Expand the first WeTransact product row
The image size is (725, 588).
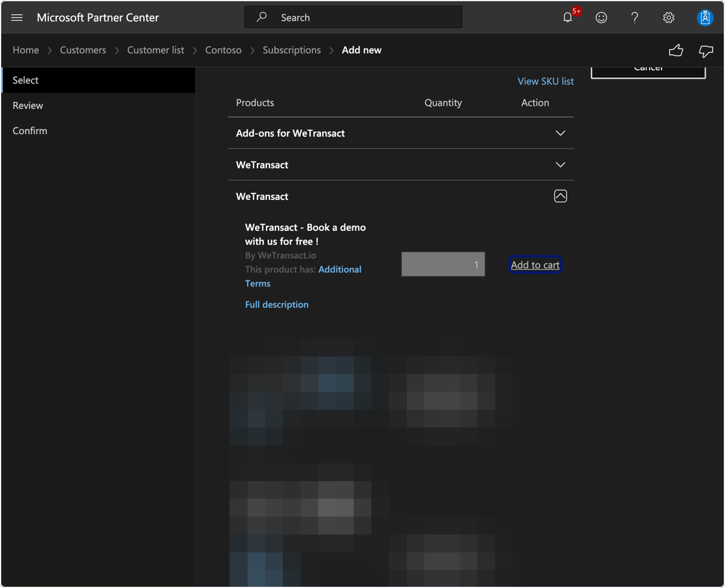[401, 164]
